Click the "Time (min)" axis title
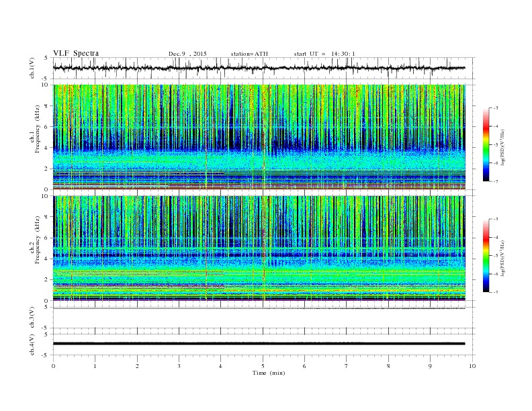Image resolution: width=532 pixels, height=411 pixels. point(269,373)
